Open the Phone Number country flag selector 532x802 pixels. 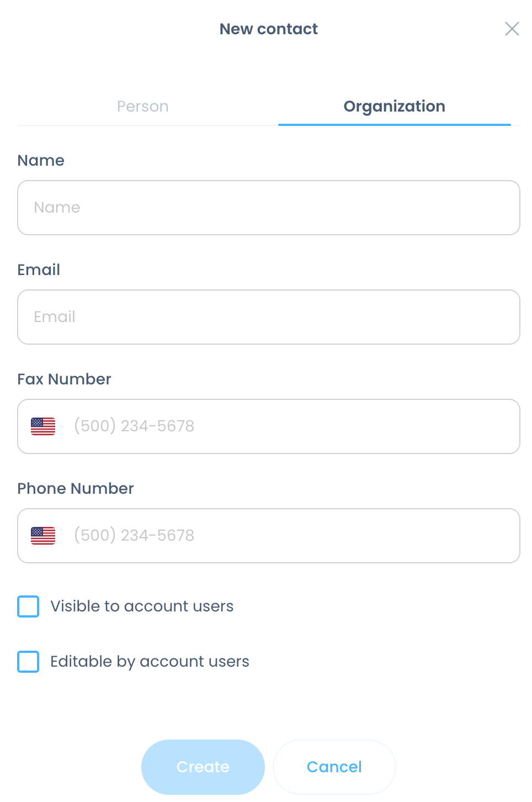tap(43, 536)
